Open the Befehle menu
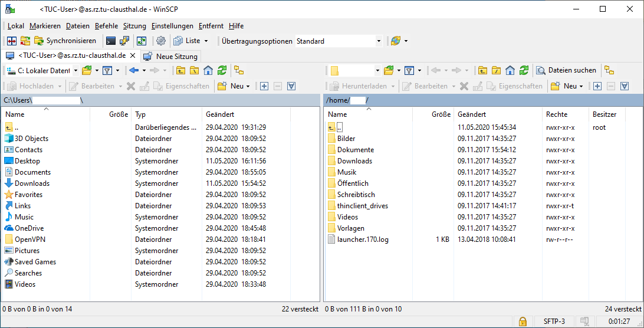Viewport: 644px width, 328px height. pos(106,26)
